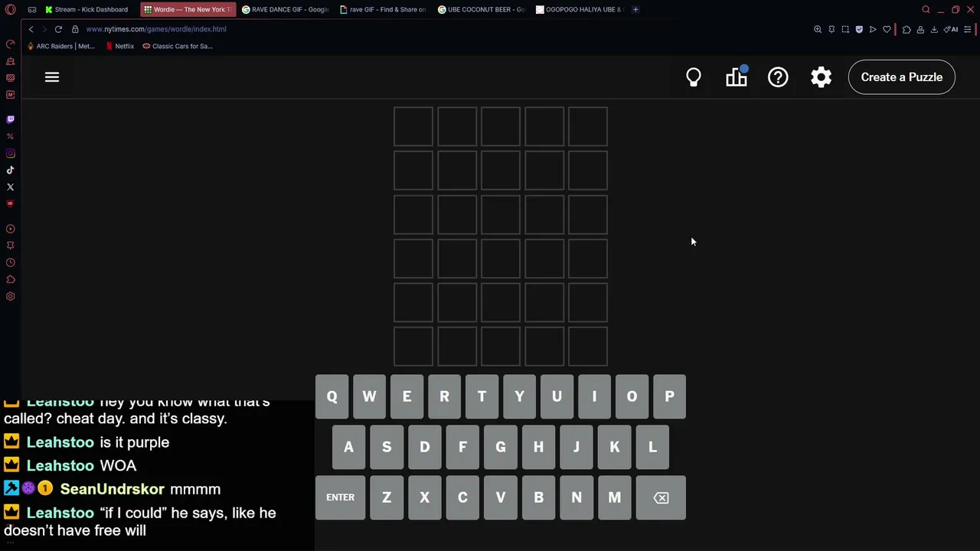Open TikTok in the sidebar
Screen dimensions: 980x551
pos(10,170)
